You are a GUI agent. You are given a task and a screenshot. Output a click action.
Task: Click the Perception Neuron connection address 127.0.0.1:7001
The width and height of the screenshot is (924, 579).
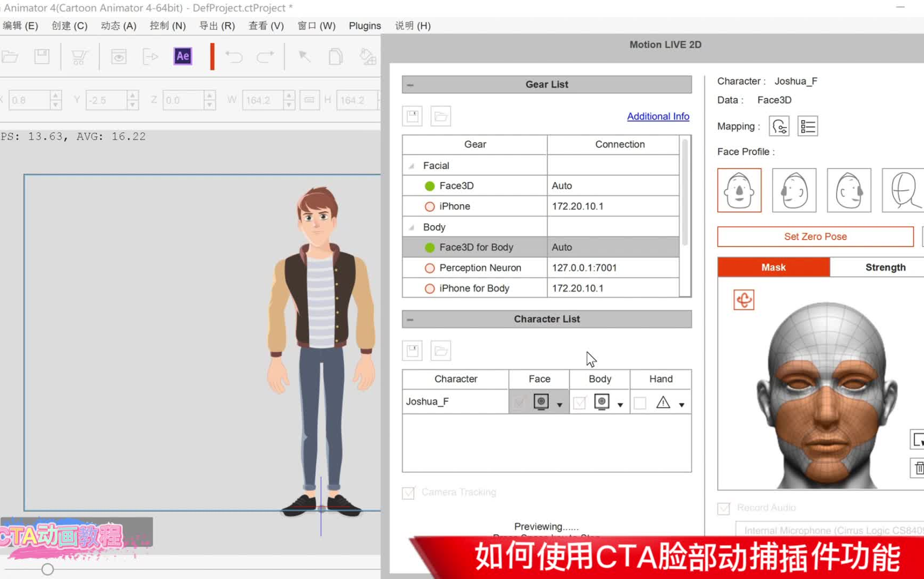[584, 268]
